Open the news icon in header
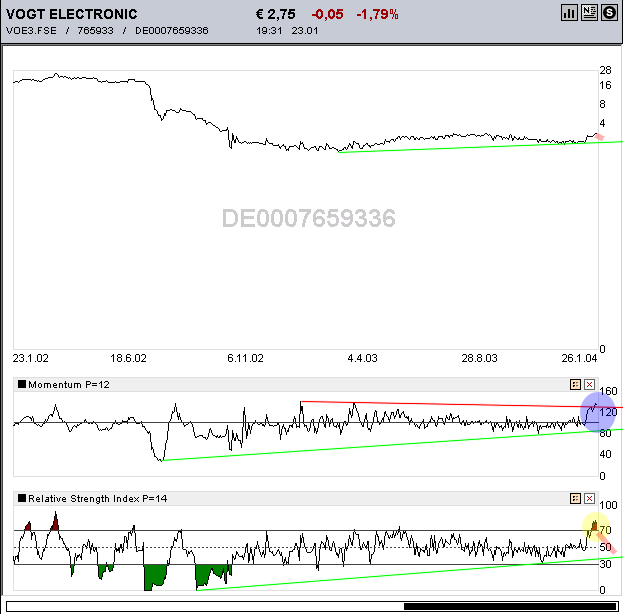Screen dimensions: 623x614 [589, 13]
